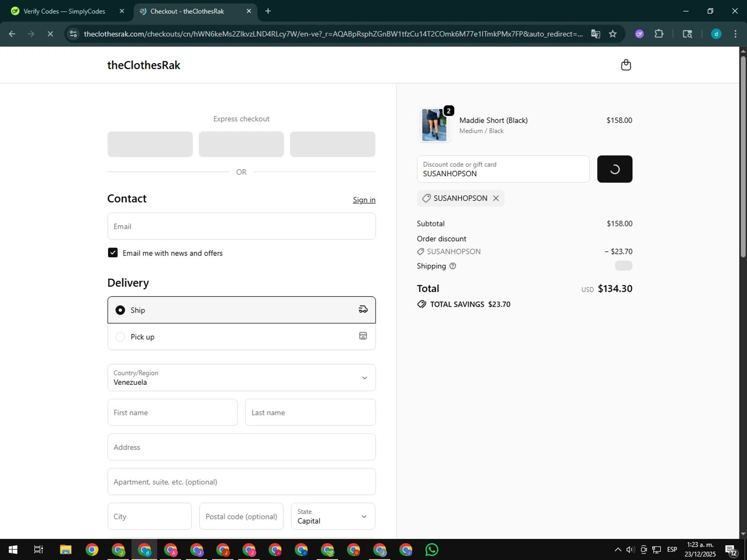Open the Chrome three-dot menu
This screenshot has height=560, width=747.
coord(736,34)
